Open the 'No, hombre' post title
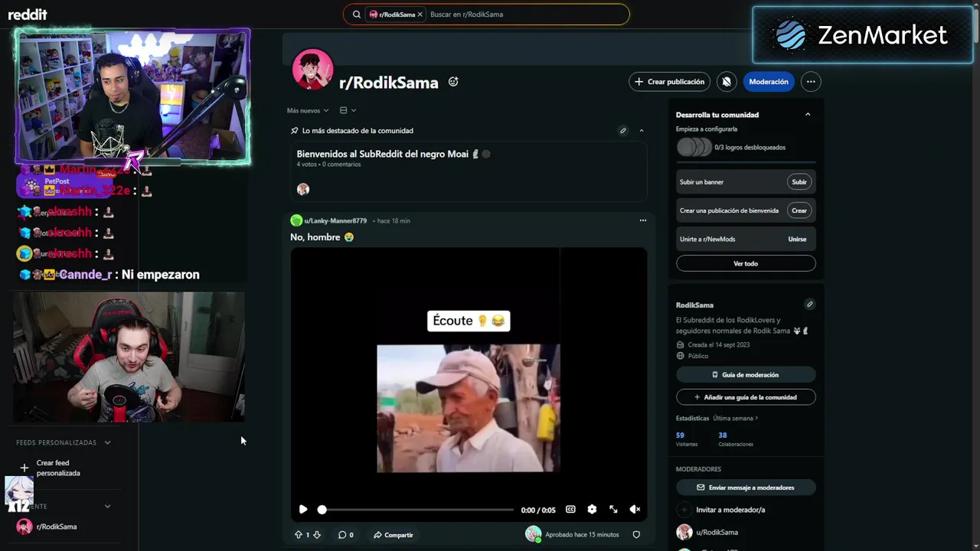 (x=322, y=237)
